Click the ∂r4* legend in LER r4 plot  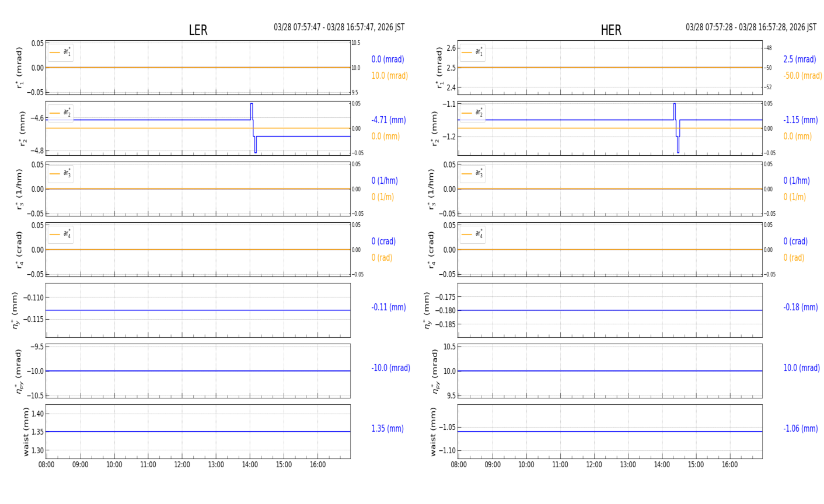(x=61, y=235)
